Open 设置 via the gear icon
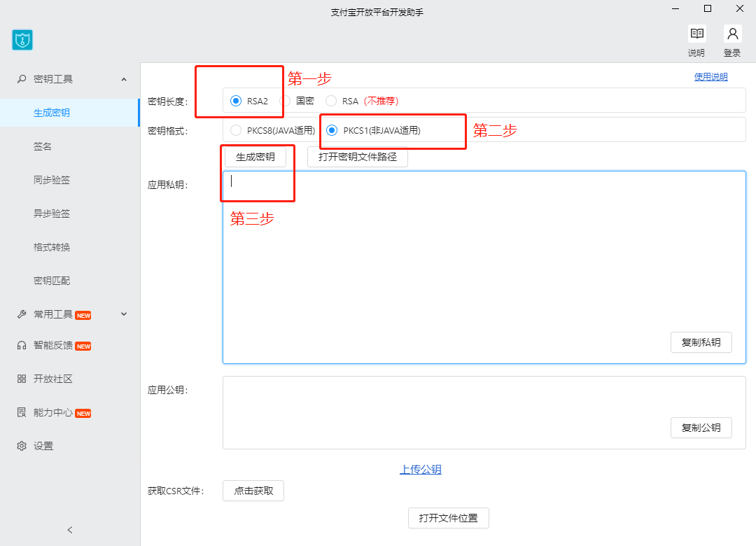 coord(22,446)
